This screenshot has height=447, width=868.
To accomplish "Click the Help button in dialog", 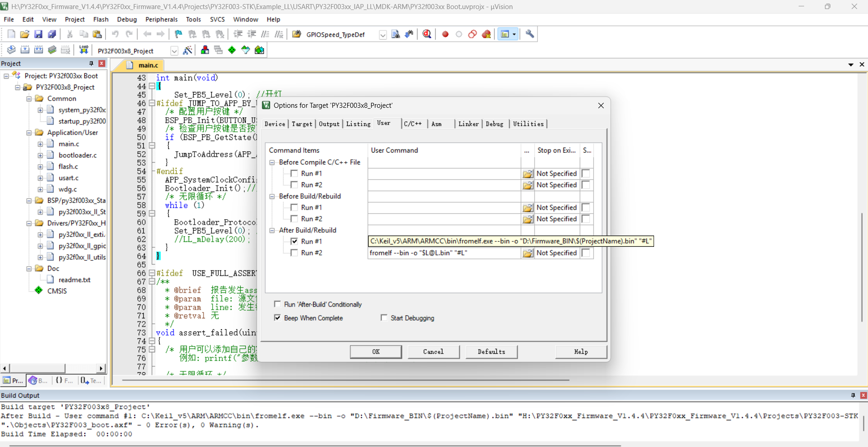I will 581,351.
